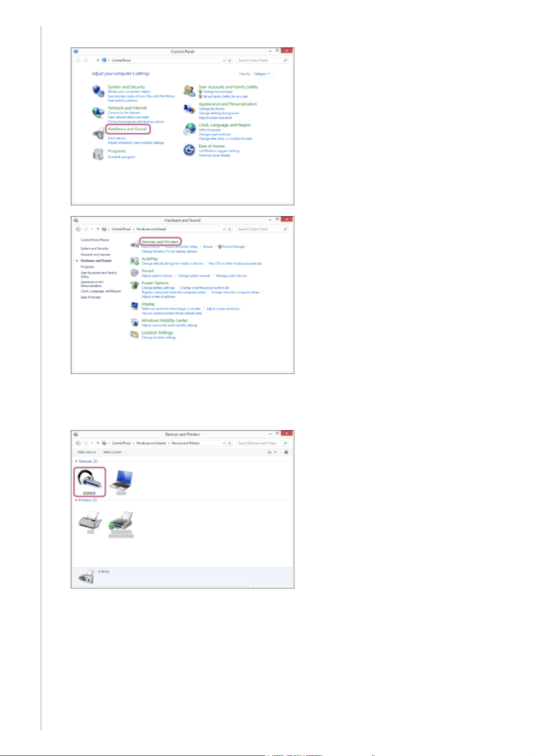The height and width of the screenshot is (756, 534).
Task: Click help icon in Devices and Printers toolbar
Action: pos(286,452)
